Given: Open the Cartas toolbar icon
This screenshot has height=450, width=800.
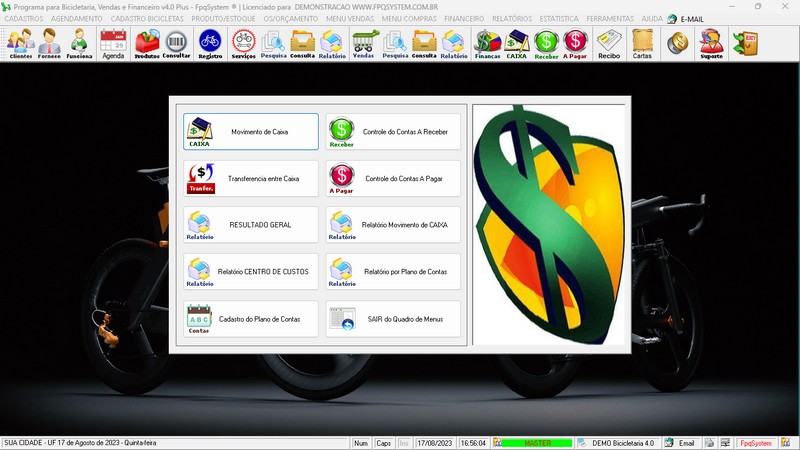Looking at the screenshot, I should (x=642, y=44).
